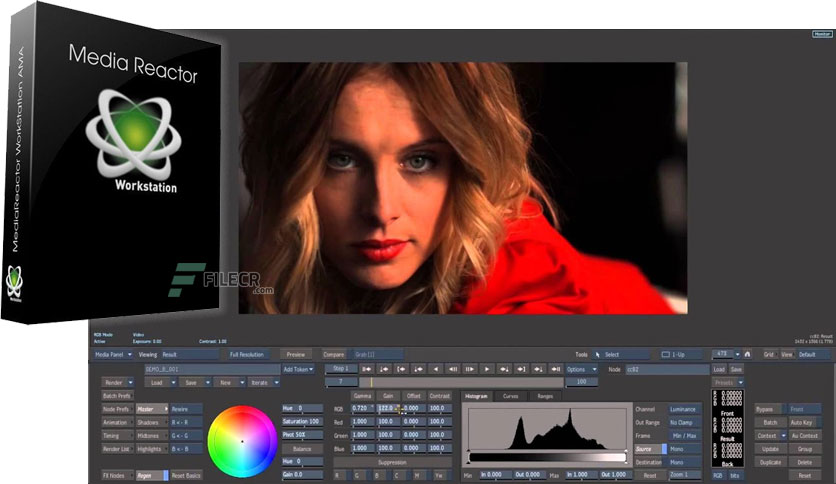Click the 1-Up viewport layout icon
836x484 pixels.
tap(665, 354)
